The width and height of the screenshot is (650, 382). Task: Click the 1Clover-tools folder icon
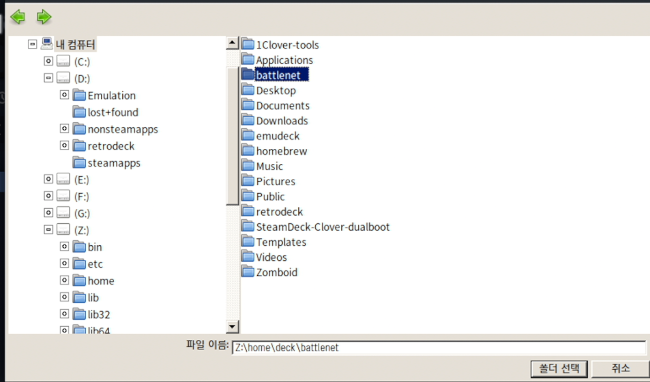coord(248,44)
